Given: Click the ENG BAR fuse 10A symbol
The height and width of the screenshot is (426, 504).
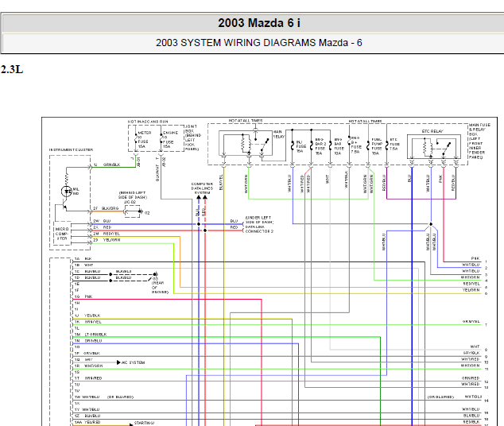Looking at the screenshot, I should pyautogui.click(x=330, y=146).
